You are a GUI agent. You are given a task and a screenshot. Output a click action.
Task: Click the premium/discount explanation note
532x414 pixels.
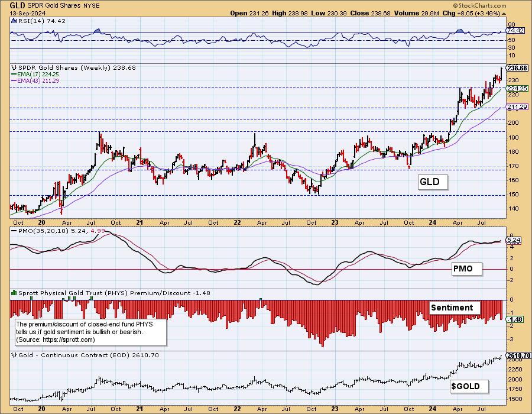91,332
